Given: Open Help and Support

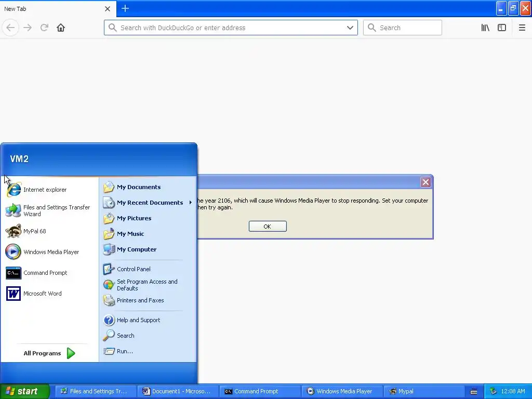Looking at the screenshot, I should pyautogui.click(x=138, y=320).
